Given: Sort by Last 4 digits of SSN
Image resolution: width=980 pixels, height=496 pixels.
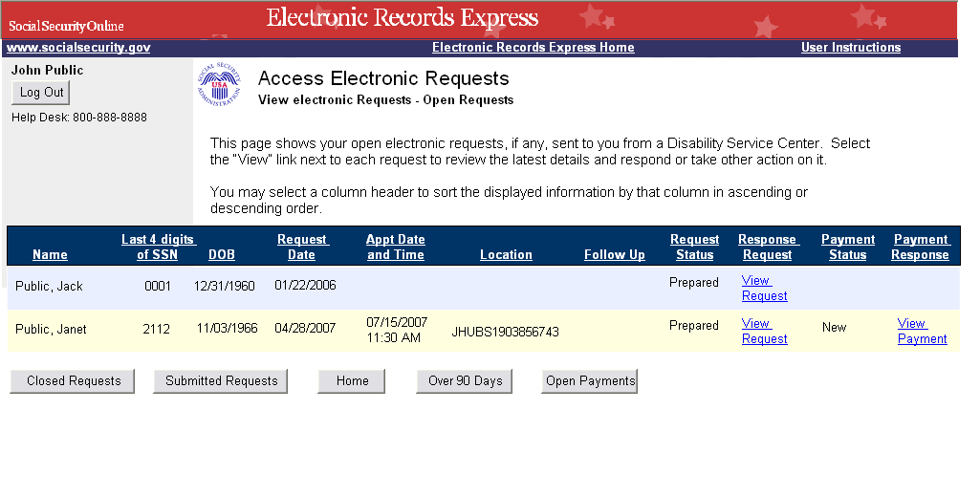Looking at the screenshot, I should click(158, 248).
